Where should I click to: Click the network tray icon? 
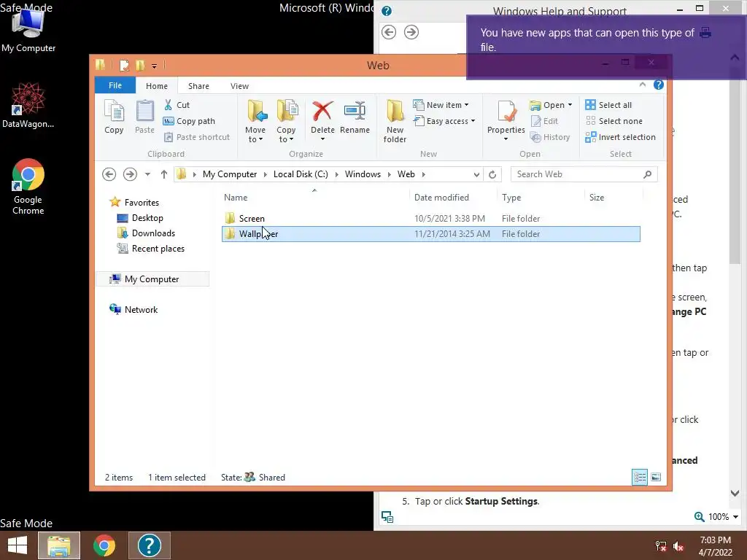click(661, 546)
